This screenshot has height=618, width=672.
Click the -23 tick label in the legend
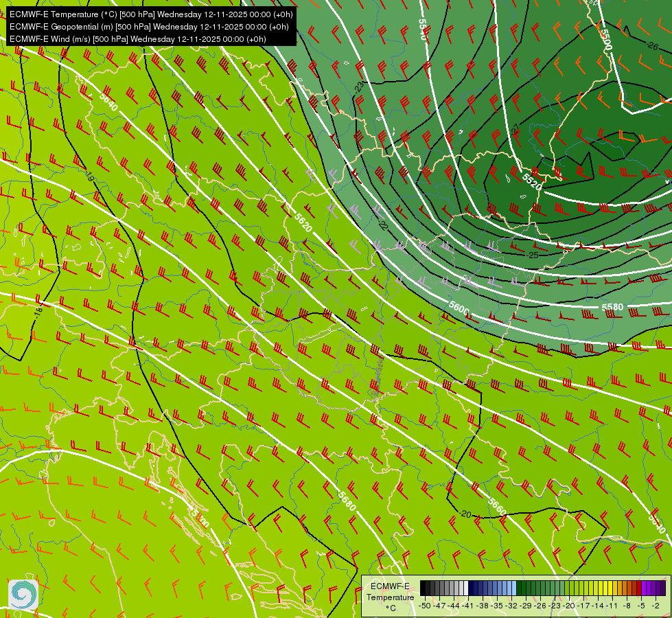pyautogui.click(x=555, y=606)
